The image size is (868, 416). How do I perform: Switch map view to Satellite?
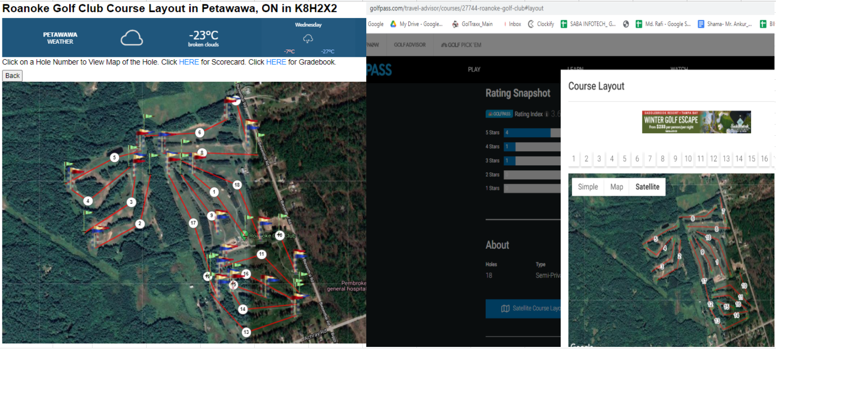point(647,187)
